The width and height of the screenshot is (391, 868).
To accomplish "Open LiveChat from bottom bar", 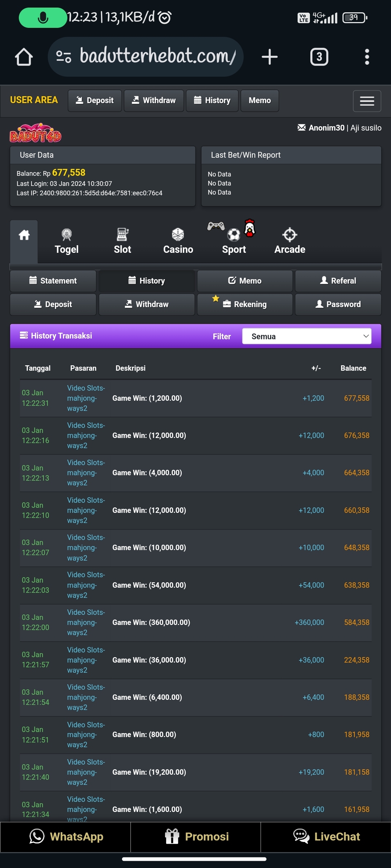I will (326, 837).
